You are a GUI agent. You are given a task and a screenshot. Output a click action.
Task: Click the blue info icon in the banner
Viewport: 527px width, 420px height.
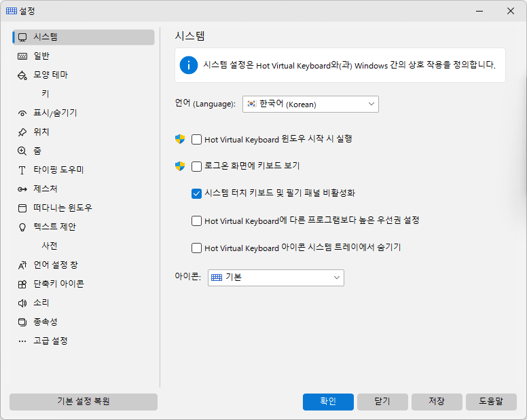pyautogui.click(x=189, y=65)
